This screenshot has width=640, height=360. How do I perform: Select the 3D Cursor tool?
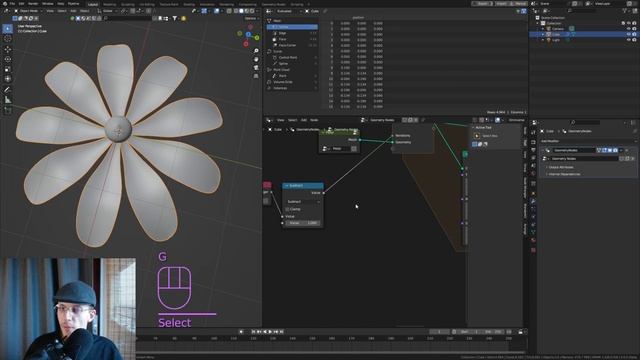tap(7, 38)
